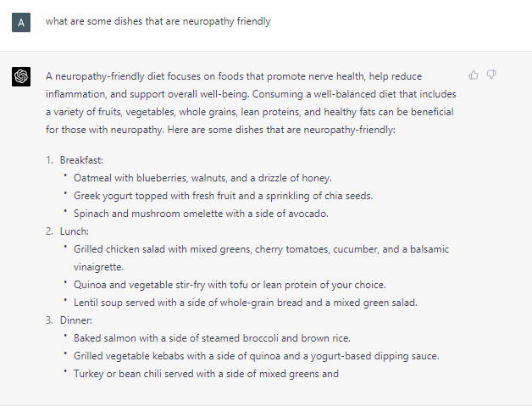Click the turkey or bean chili item

point(206,374)
